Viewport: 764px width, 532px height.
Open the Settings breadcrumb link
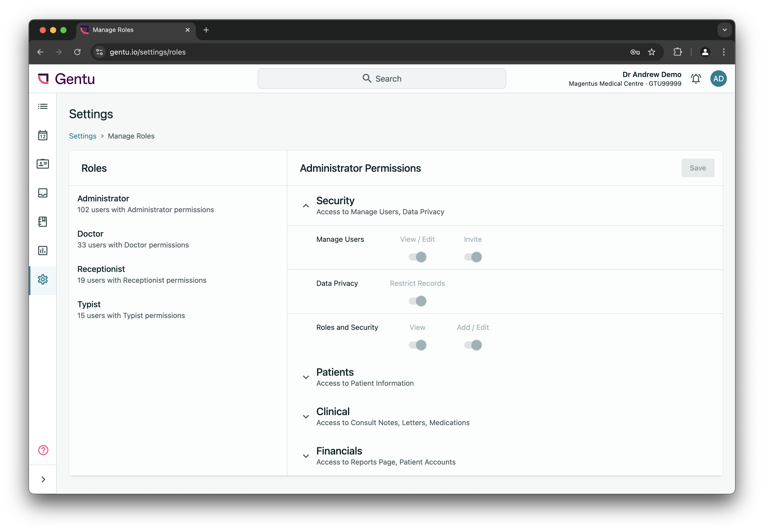coord(82,136)
